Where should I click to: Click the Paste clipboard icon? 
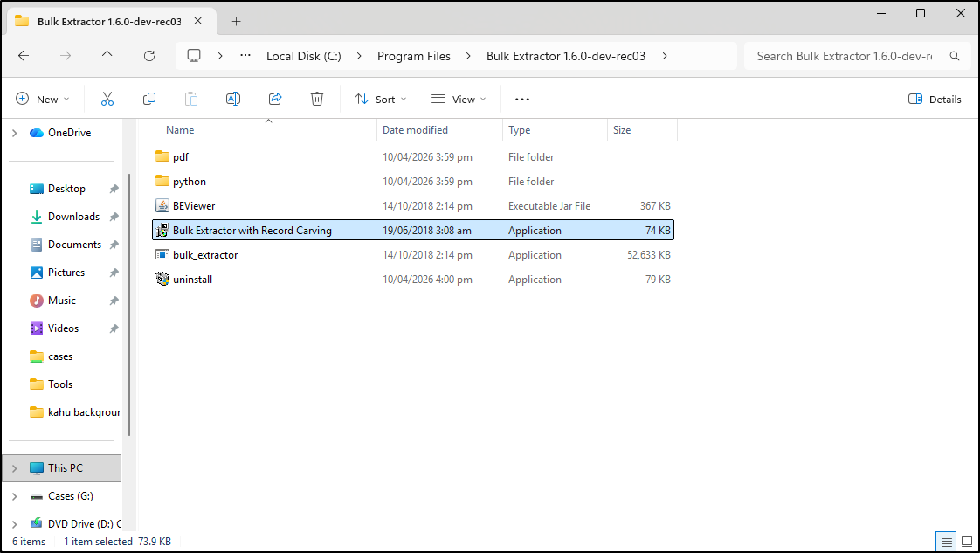pyautogui.click(x=191, y=99)
